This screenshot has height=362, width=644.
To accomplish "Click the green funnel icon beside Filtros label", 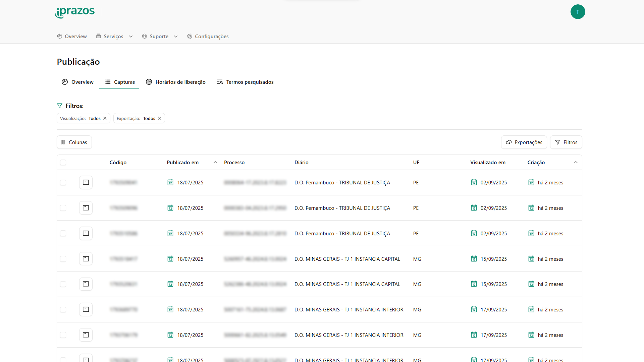I will click(x=60, y=106).
